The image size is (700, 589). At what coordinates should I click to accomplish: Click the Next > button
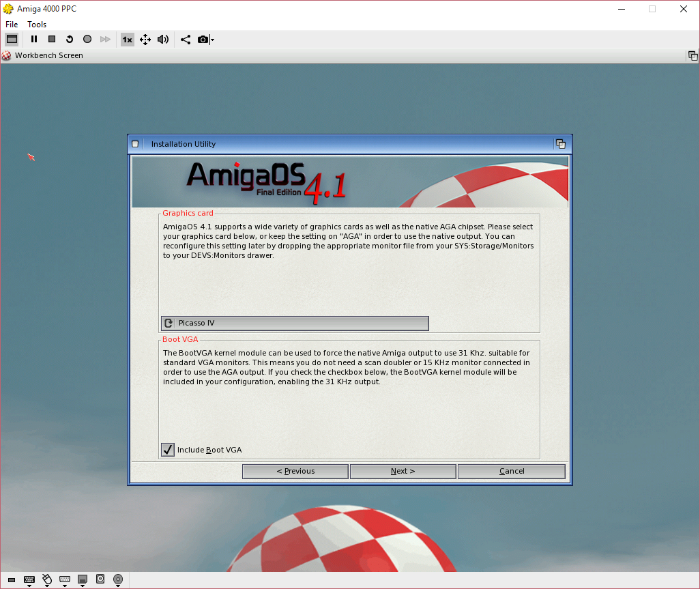pos(403,471)
